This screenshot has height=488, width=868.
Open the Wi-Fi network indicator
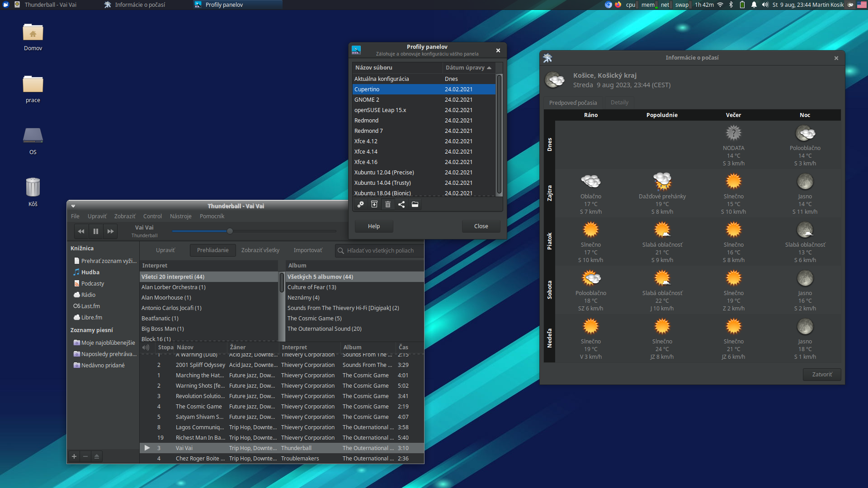pyautogui.click(x=721, y=5)
